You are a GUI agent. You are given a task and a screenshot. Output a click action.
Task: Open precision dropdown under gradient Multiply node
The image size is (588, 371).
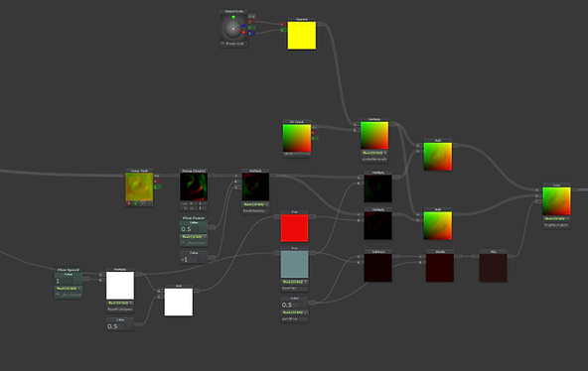click(x=374, y=153)
